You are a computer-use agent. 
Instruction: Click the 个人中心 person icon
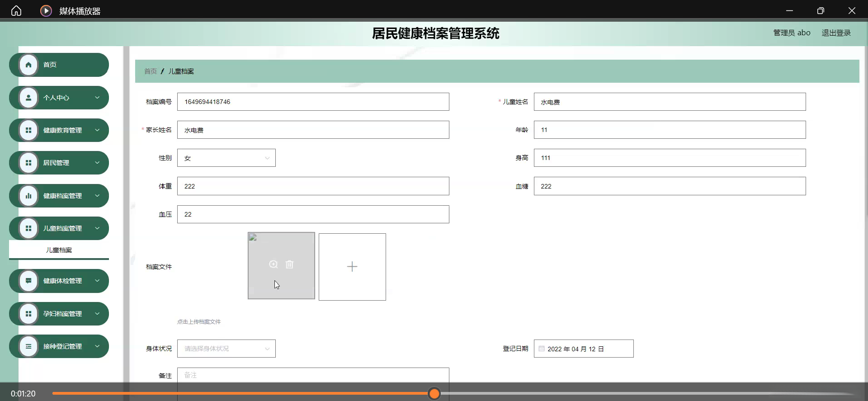click(28, 98)
